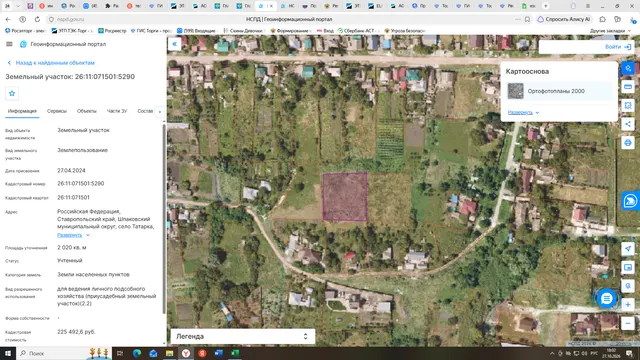
Task: Open the measurement ruler tool on map
Action: [x=628, y=87]
